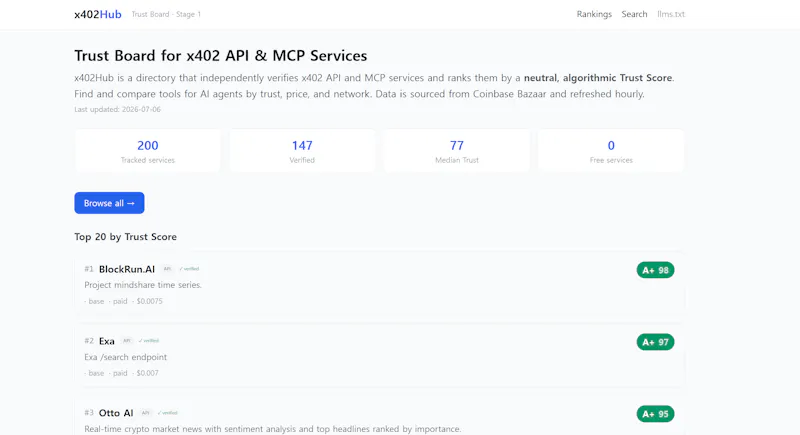Open the Exa service listing
Viewport: 800px width, 435px height.
click(107, 341)
